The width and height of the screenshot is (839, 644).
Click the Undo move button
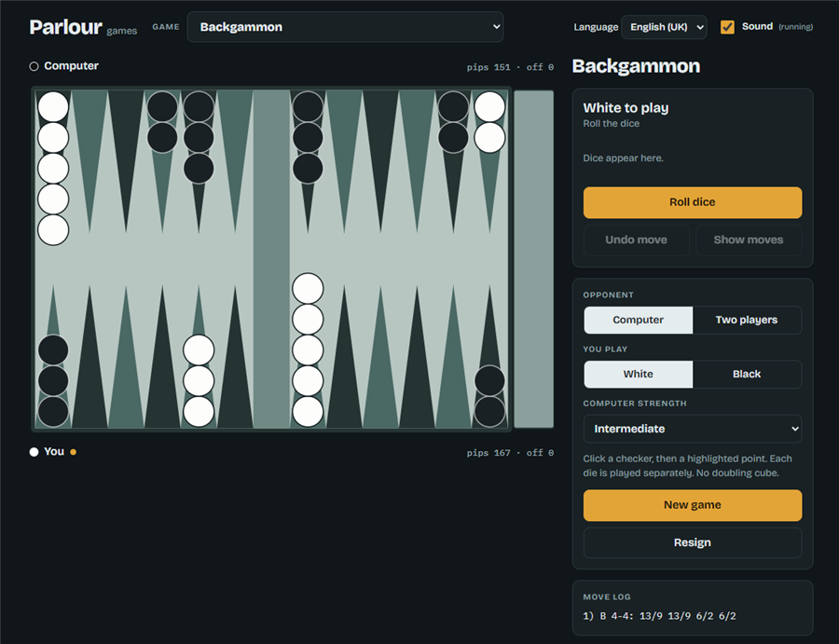click(x=636, y=240)
